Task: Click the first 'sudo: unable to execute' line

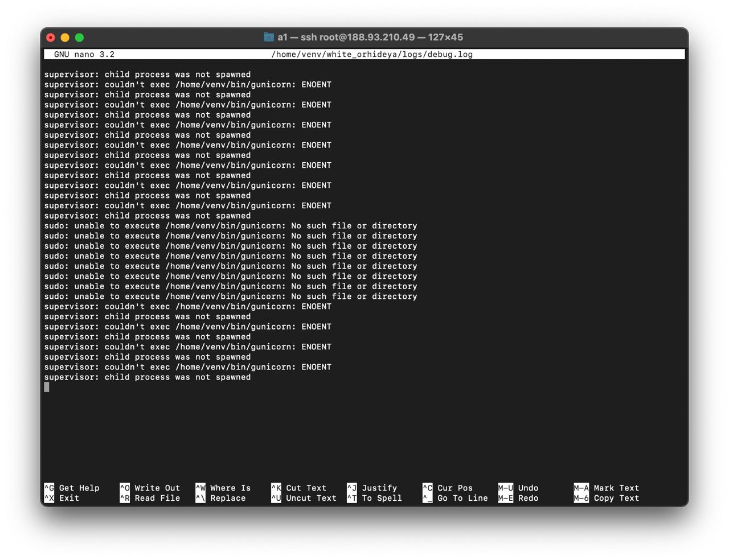Action: [x=231, y=226]
